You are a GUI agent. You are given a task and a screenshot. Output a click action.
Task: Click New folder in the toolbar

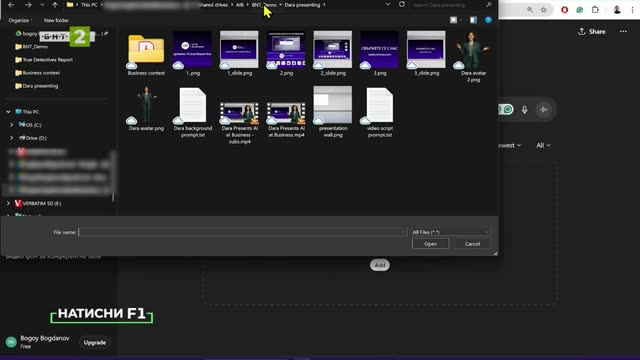56,20
